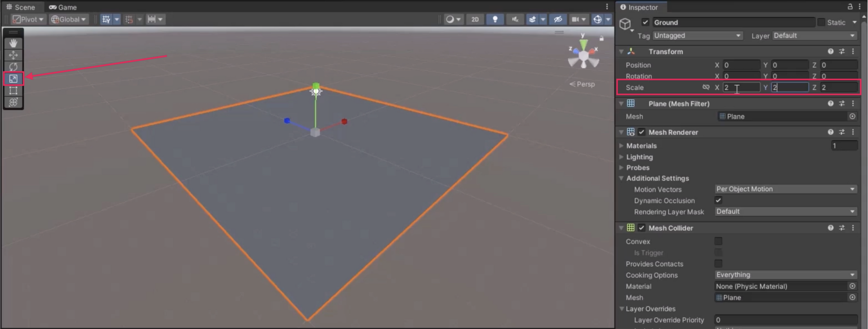Click the scale proportions link icon
Viewport: 868px width, 329px height.
click(x=706, y=87)
